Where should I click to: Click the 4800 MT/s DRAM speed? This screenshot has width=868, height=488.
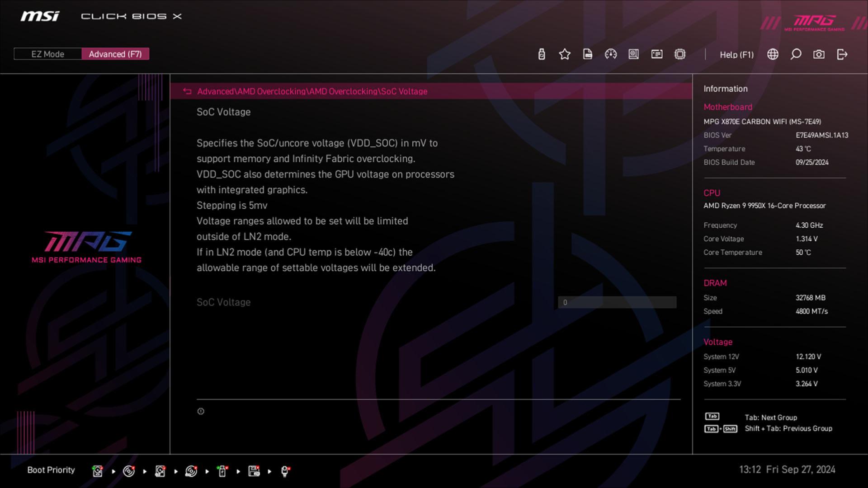tap(811, 311)
